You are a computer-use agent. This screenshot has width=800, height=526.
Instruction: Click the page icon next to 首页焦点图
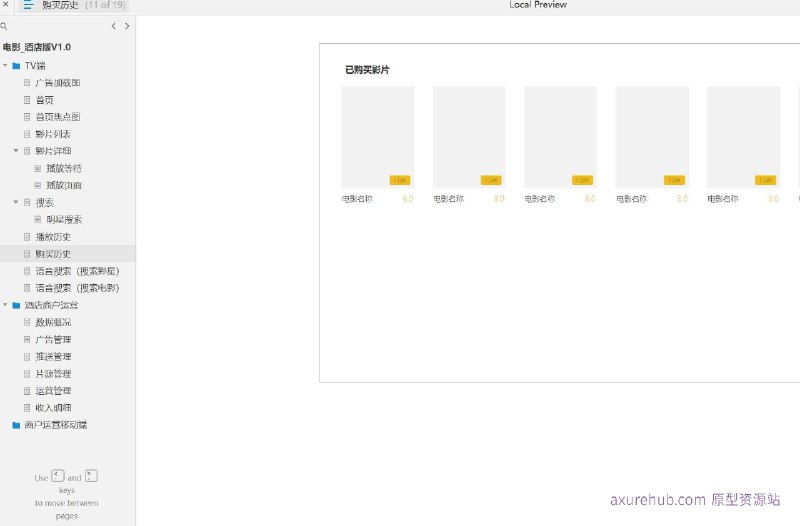point(27,117)
